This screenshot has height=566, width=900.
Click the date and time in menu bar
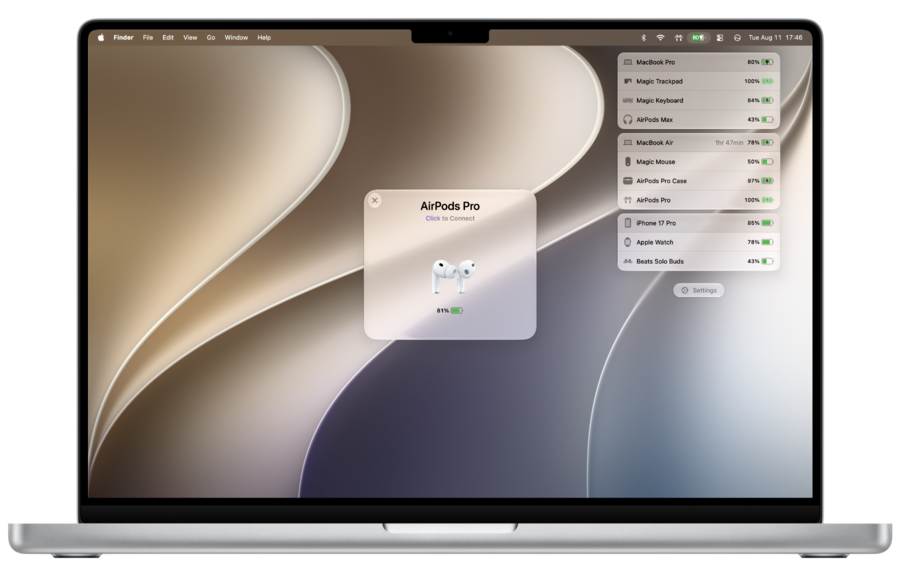pyautogui.click(x=775, y=37)
